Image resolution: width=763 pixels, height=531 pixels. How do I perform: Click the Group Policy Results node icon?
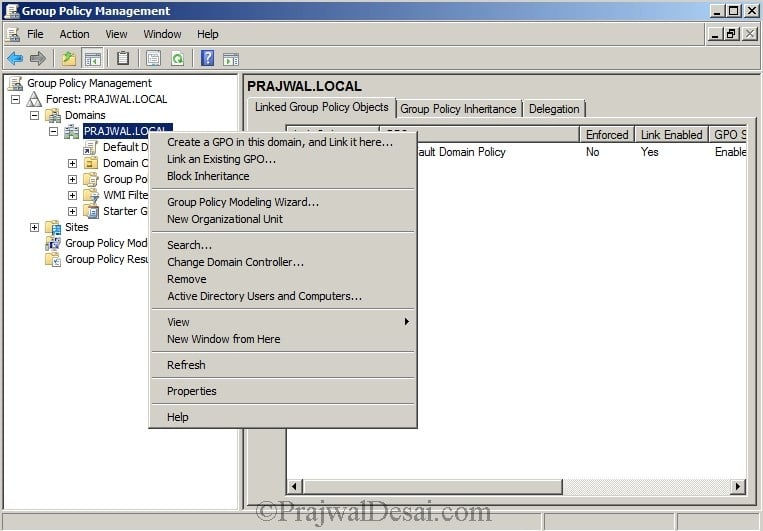tap(53, 259)
